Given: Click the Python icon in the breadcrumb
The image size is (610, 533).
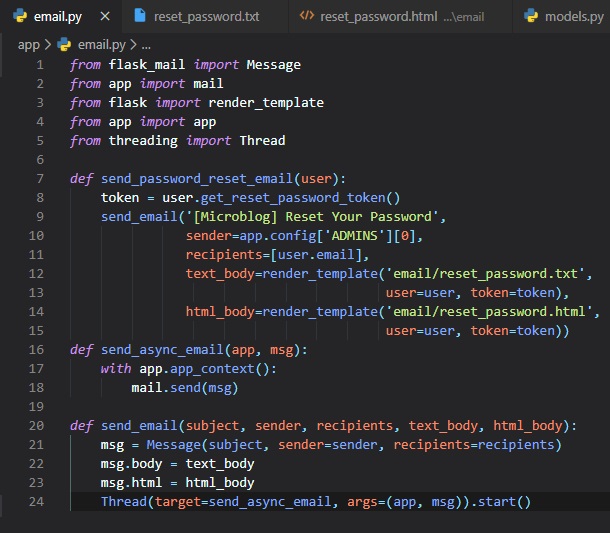Looking at the screenshot, I should coord(65,45).
